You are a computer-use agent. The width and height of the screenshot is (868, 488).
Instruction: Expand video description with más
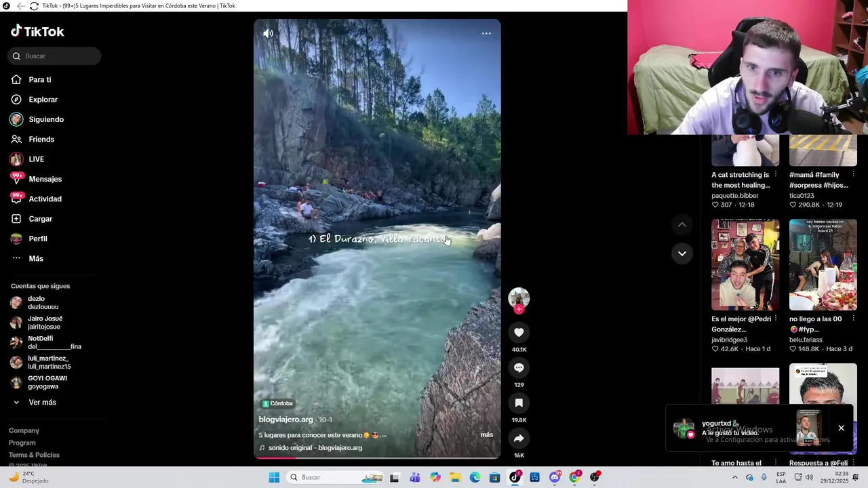click(x=487, y=434)
